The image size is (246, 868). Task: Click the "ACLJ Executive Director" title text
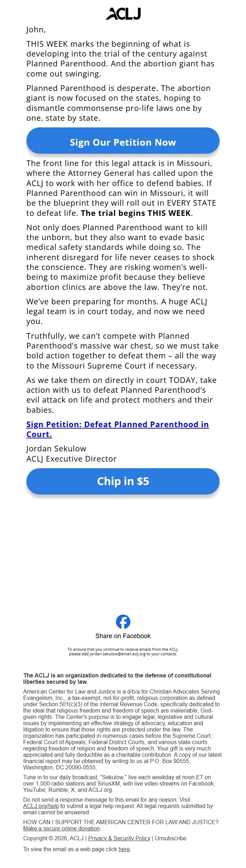[x=71, y=458]
